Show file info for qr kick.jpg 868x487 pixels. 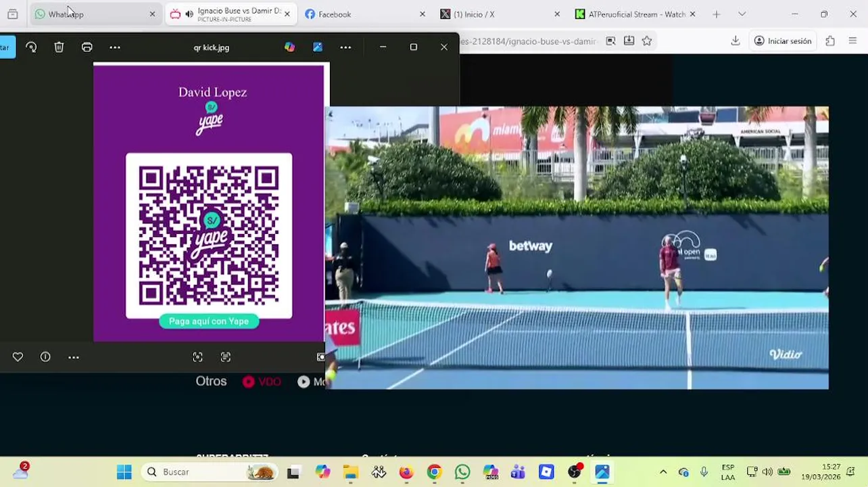(x=45, y=357)
